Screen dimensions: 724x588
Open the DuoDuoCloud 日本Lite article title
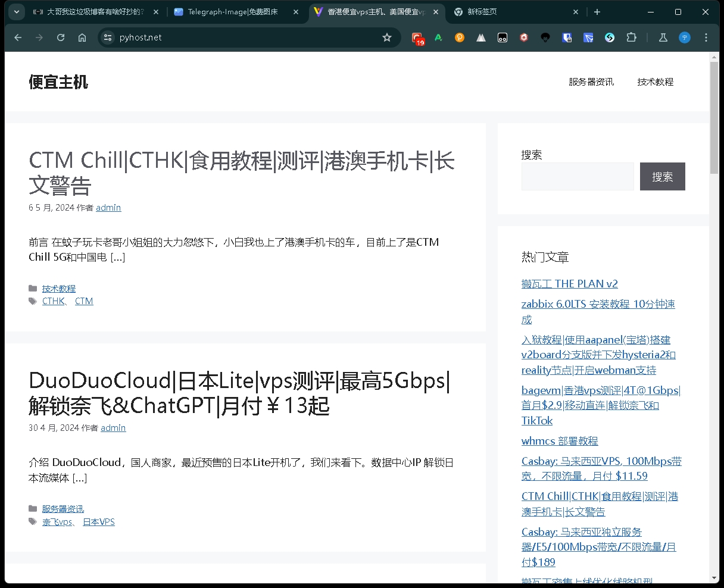pyautogui.click(x=239, y=393)
